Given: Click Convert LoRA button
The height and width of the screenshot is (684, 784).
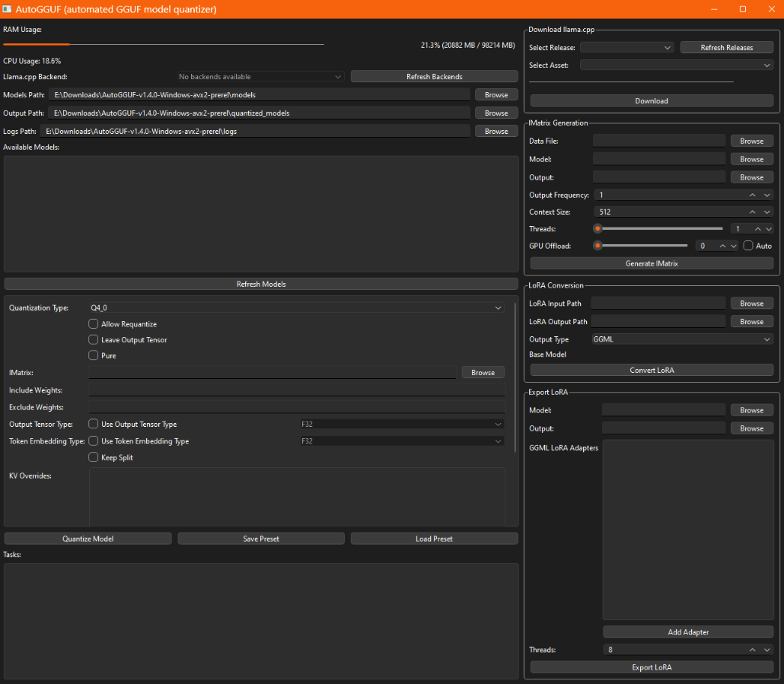Looking at the screenshot, I should pos(652,371).
